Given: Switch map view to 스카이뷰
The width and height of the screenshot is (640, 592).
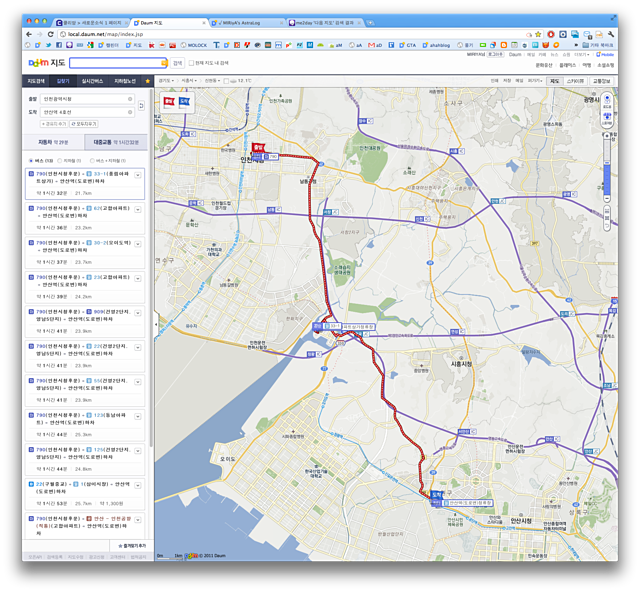Looking at the screenshot, I should 575,81.
